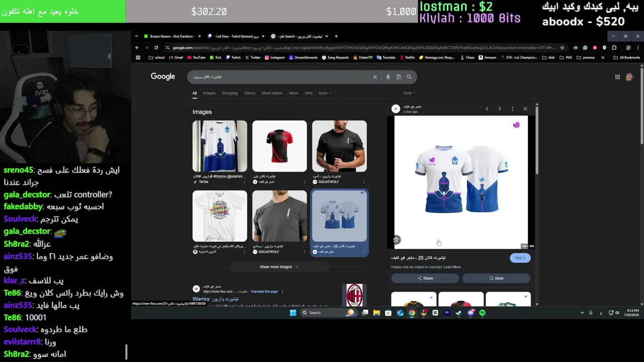Open the Short videos search tab
Viewport: 644px width, 362px height.
(272, 93)
